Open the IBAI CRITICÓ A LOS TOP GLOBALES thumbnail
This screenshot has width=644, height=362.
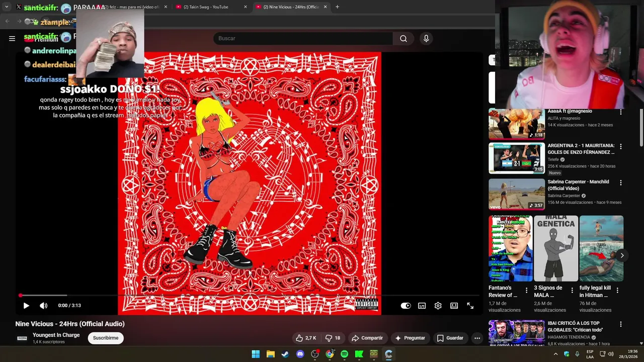coord(517,332)
